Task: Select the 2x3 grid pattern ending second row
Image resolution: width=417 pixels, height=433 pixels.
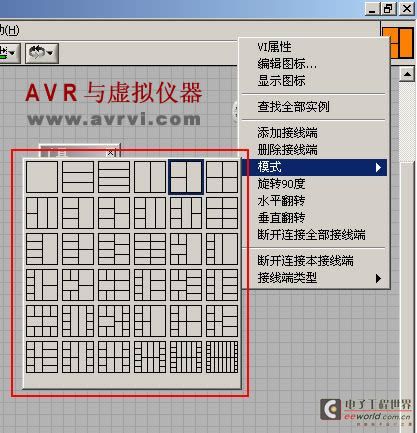Action: pyautogui.click(x=222, y=213)
